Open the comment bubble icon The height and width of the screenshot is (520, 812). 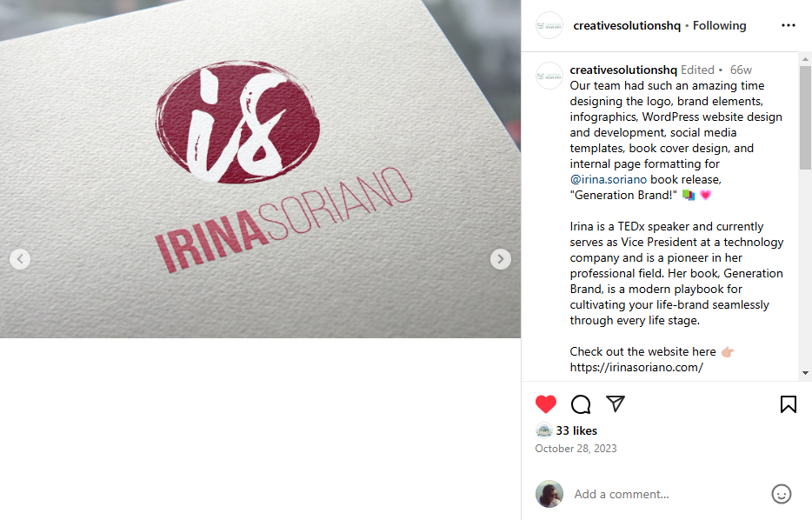point(581,404)
